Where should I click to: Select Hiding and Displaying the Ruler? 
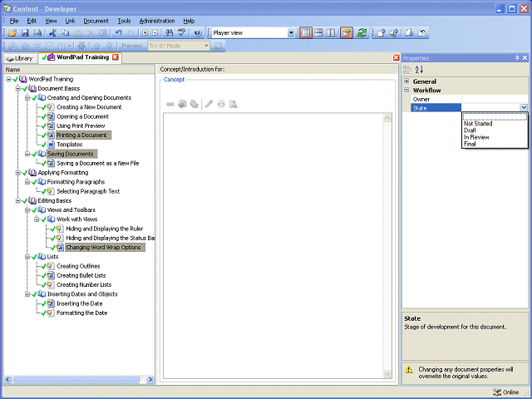pos(105,229)
